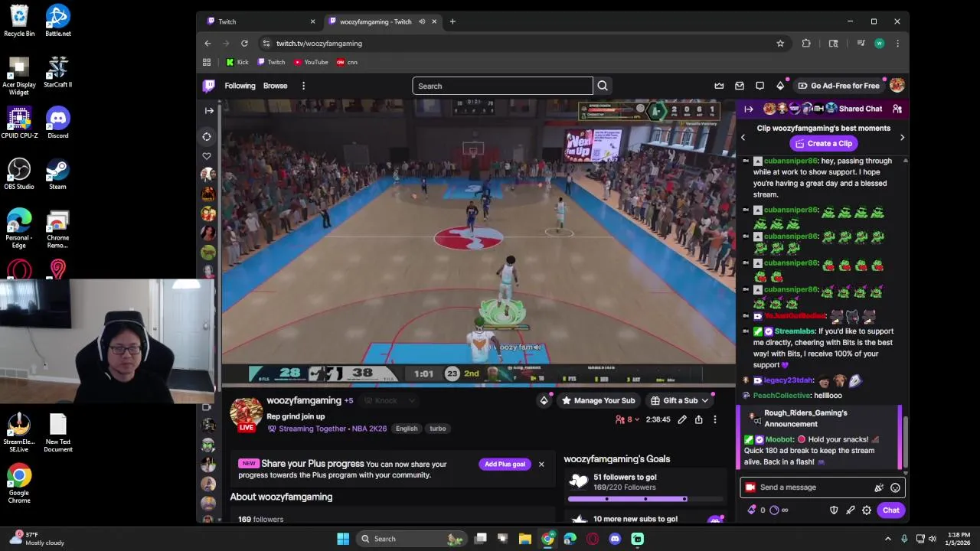
Task: Open the shield mode icon below chat
Action: 834,510
